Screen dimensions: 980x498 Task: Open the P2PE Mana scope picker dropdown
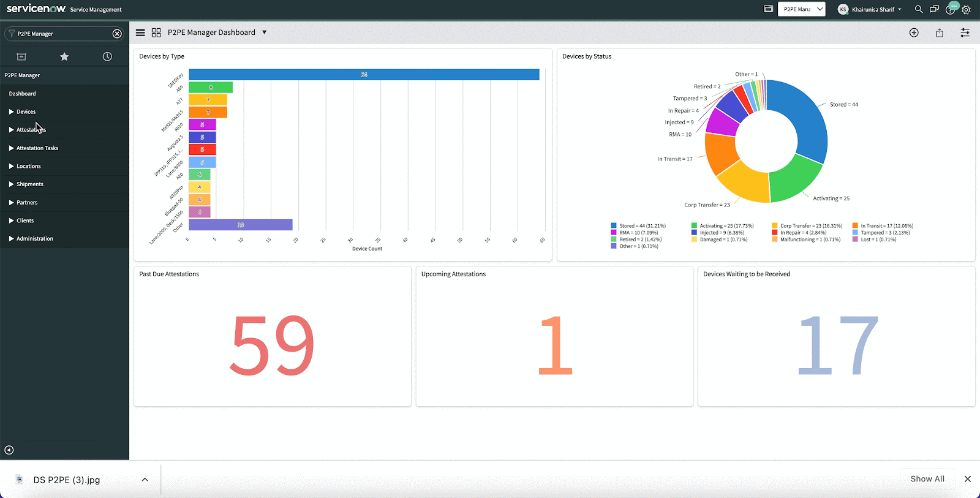click(801, 9)
